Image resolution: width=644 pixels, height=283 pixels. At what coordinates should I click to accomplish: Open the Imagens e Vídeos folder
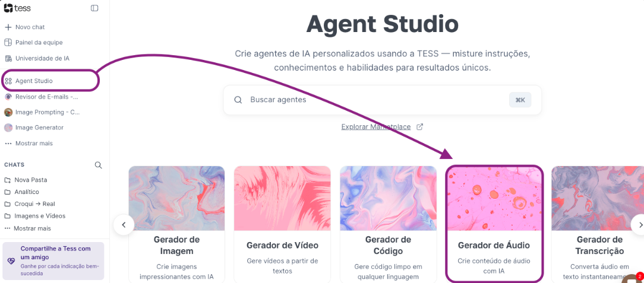tap(35, 216)
